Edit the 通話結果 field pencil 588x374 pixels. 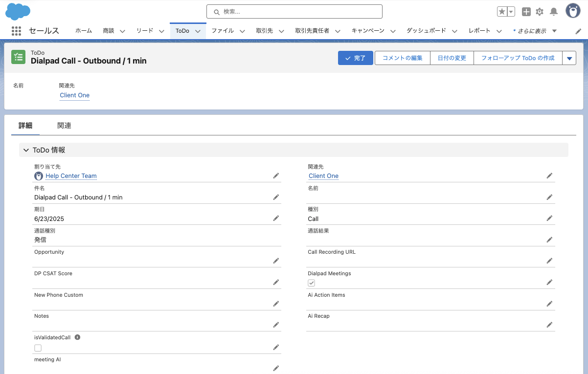click(x=549, y=240)
